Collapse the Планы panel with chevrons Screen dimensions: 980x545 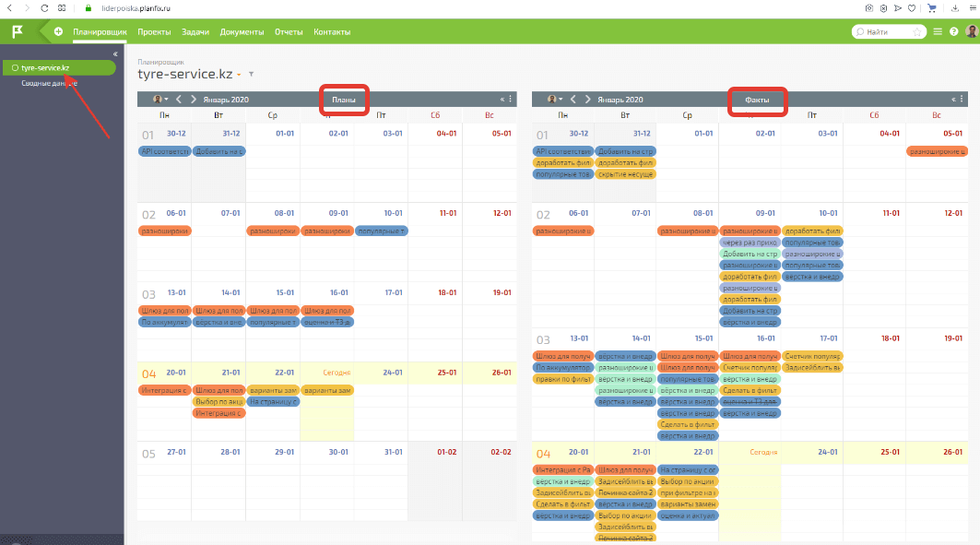point(502,100)
